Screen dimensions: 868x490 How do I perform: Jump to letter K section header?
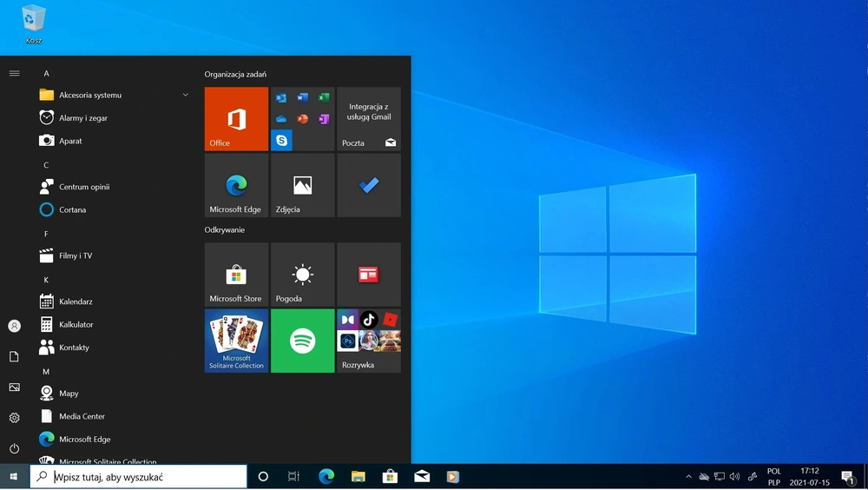tap(47, 280)
